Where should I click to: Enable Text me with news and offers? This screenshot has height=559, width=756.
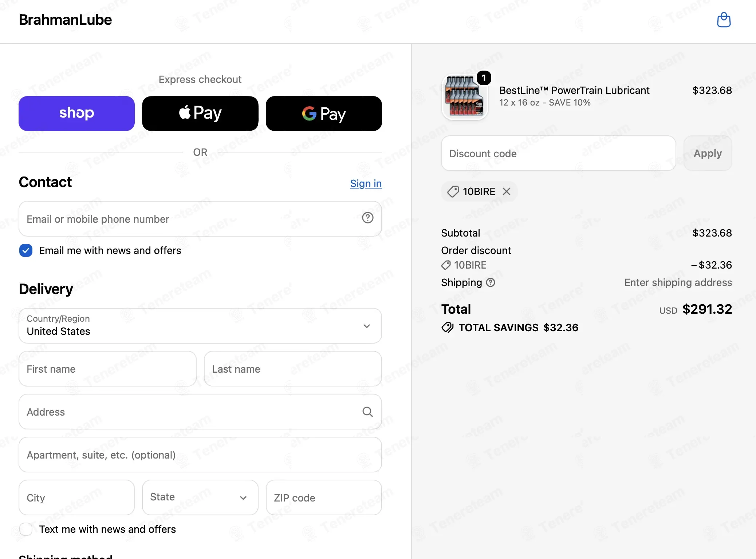26,529
